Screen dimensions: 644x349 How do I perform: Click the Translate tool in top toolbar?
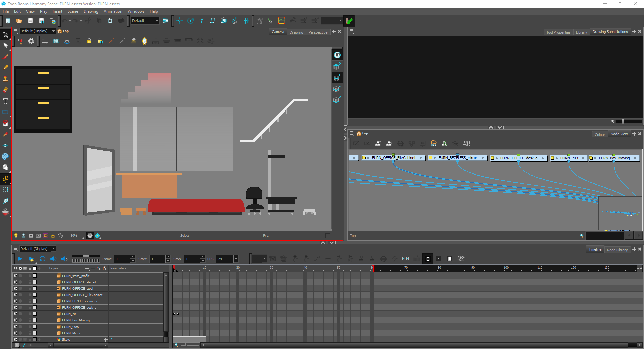click(179, 21)
